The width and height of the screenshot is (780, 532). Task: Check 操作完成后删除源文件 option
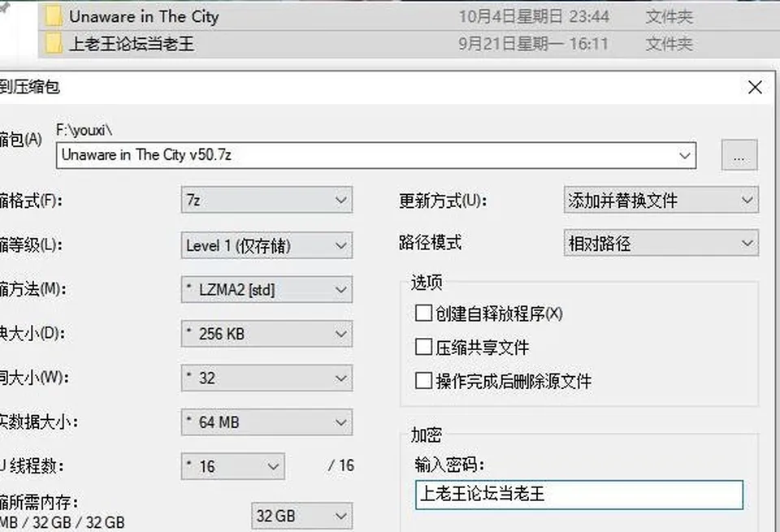point(423,381)
